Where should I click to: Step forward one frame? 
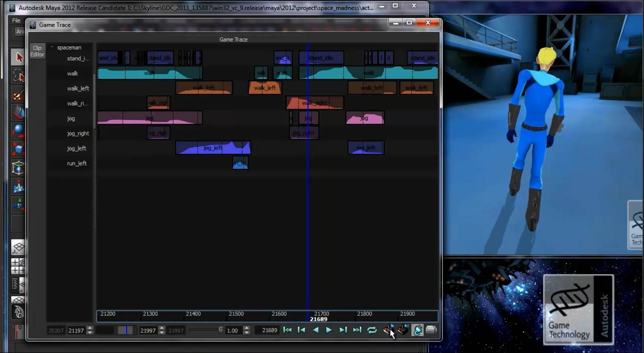click(x=343, y=330)
